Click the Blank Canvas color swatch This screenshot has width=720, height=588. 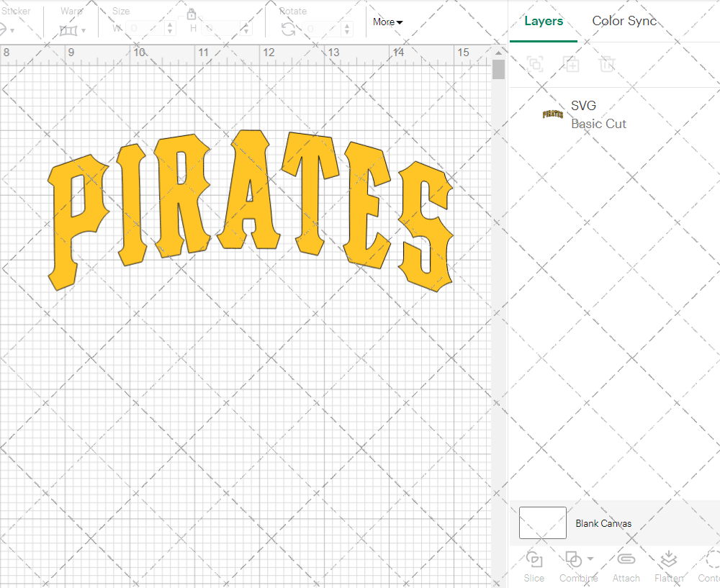click(x=542, y=523)
